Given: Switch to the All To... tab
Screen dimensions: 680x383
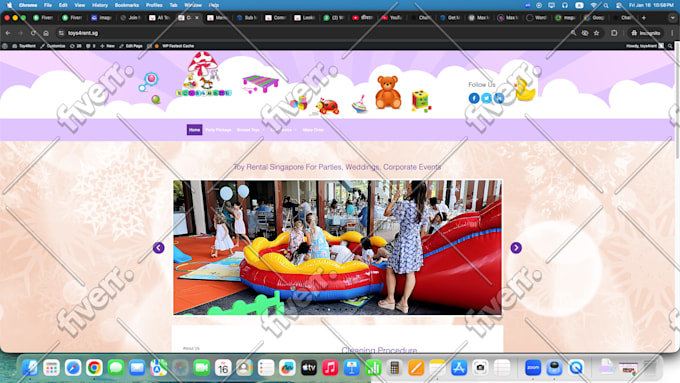Looking at the screenshot, I should tap(160, 18).
